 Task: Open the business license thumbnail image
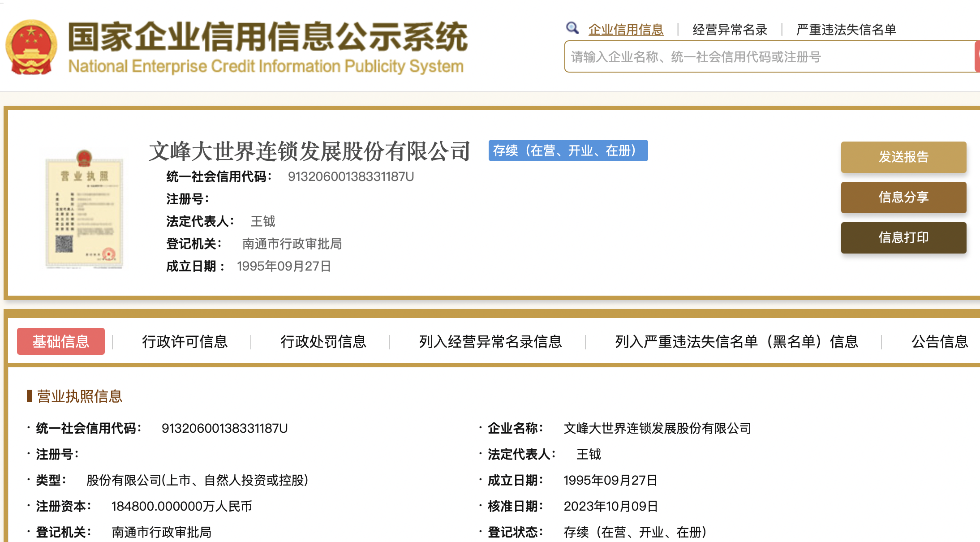click(x=84, y=210)
